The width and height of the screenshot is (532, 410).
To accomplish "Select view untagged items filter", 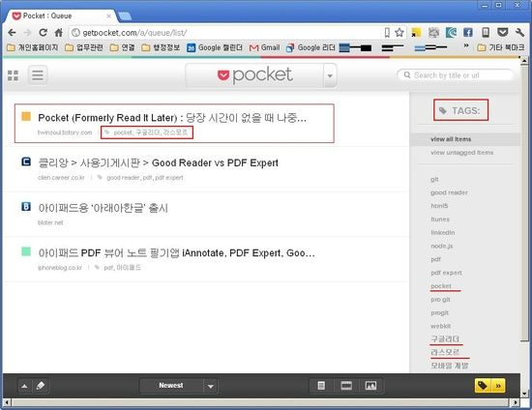I will click(461, 153).
